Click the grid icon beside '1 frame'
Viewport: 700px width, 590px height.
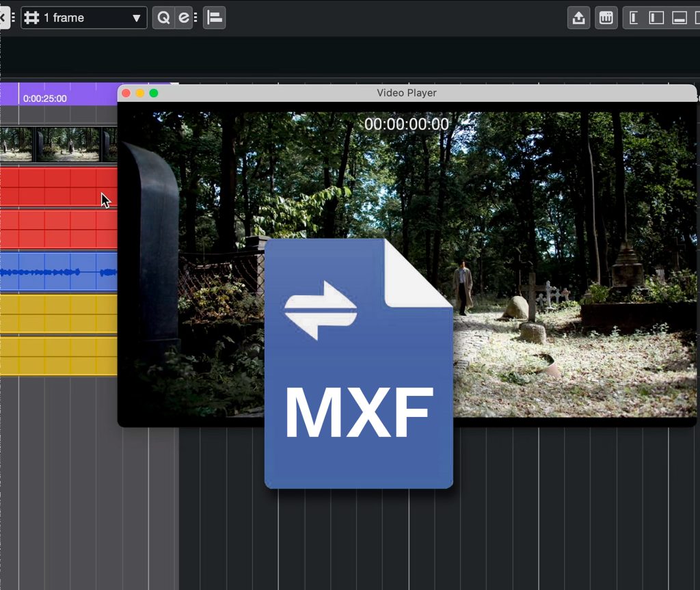coord(31,18)
